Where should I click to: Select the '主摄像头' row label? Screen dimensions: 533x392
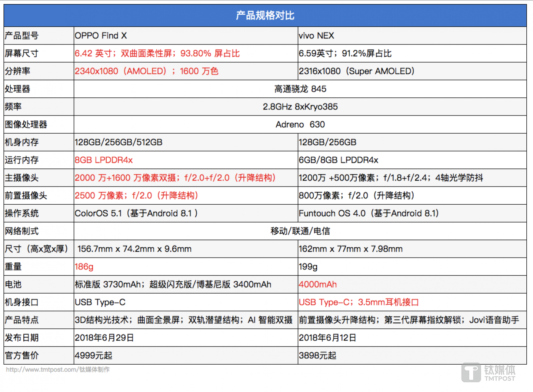tap(21, 178)
